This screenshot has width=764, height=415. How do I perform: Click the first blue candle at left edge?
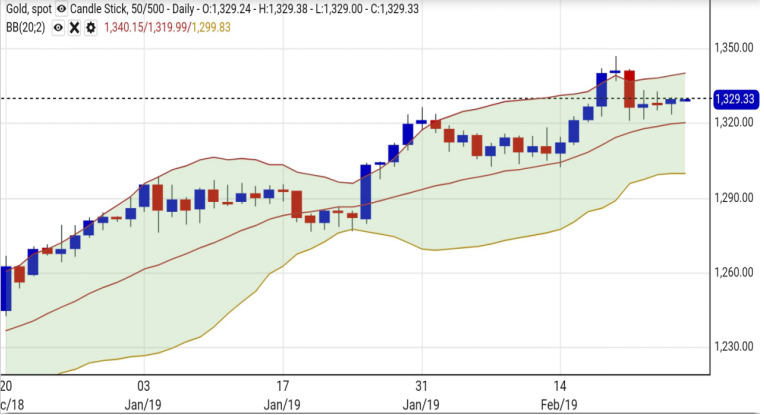coord(6,288)
